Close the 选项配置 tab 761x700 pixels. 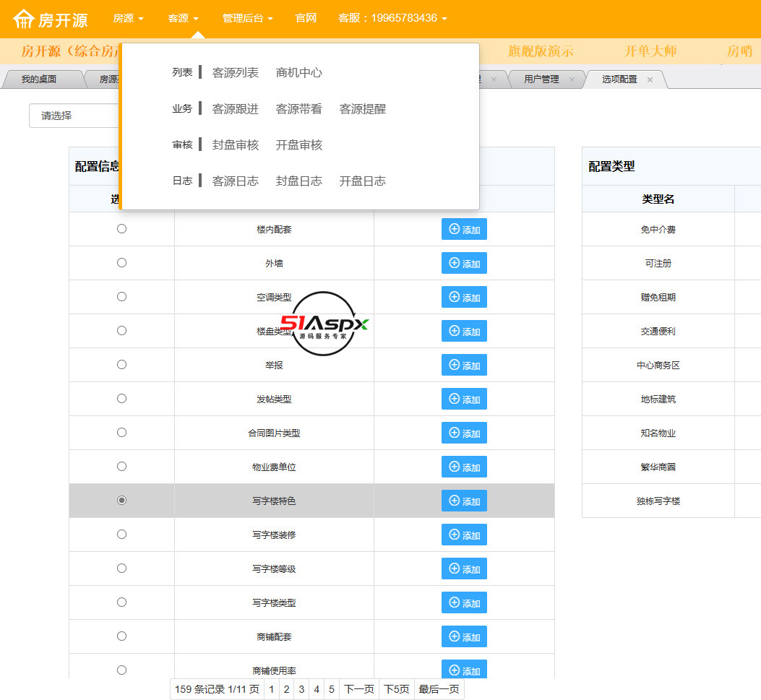point(650,79)
